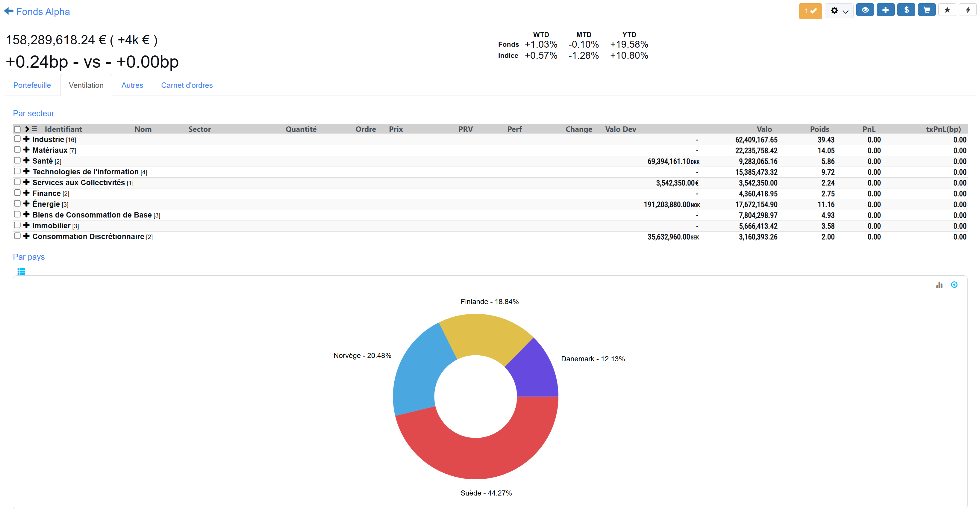
Task: Click the dollar sign cash icon
Action: pos(906,10)
